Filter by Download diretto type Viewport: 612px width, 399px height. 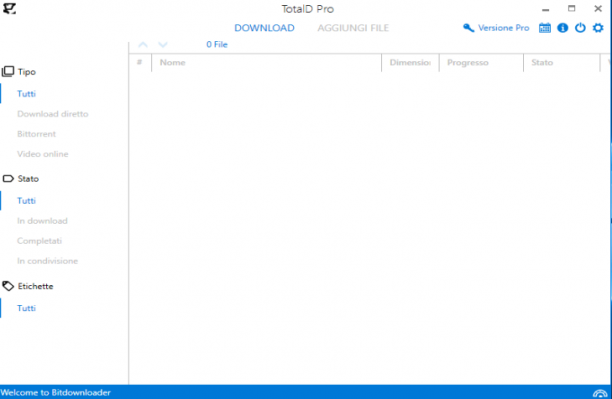[x=53, y=114]
